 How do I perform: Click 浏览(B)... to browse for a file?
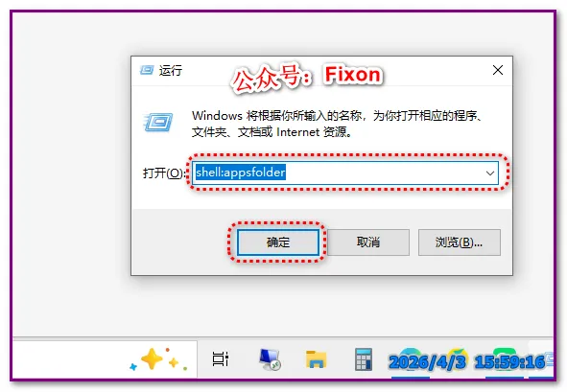[460, 242]
